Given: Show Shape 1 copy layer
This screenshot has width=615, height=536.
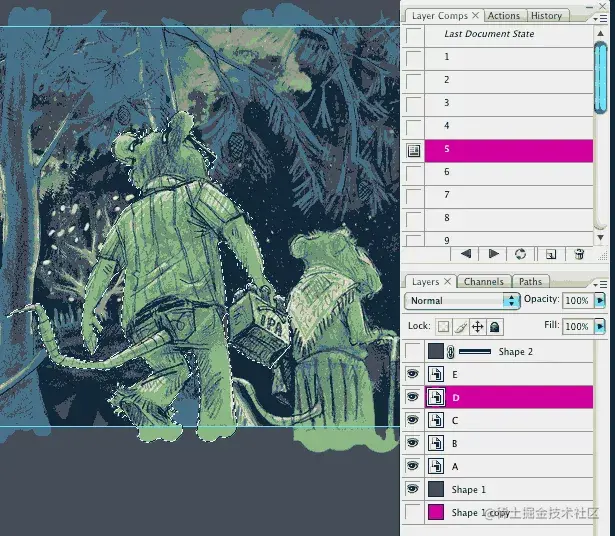Looking at the screenshot, I should pyautogui.click(x=413, y=512).
